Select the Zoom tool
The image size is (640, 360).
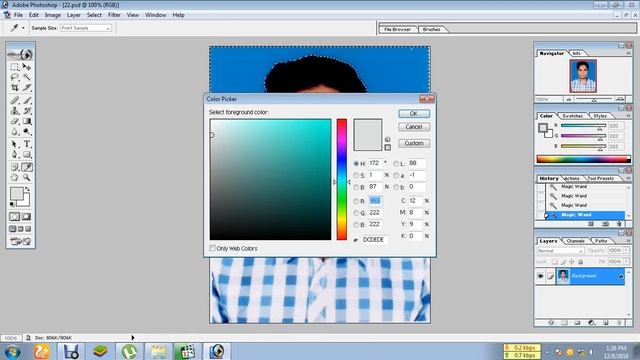(x=27, y=178)
